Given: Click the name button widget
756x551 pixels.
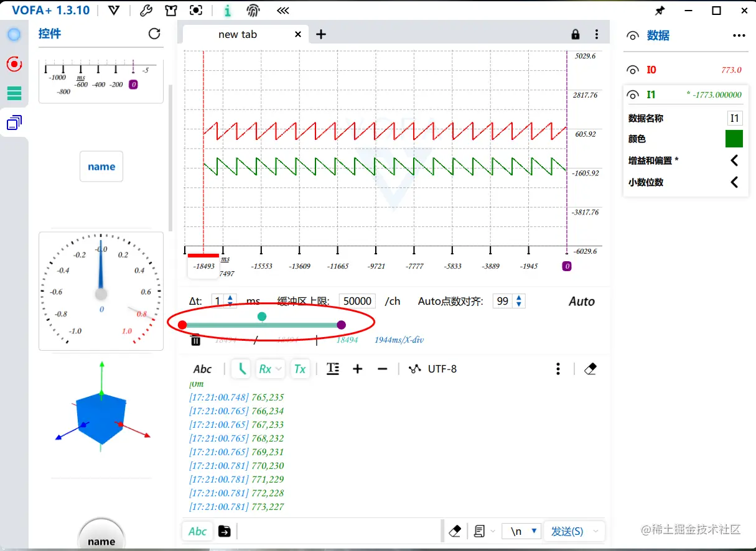Looking at the screenshot, I should click(x=101, y=167).
